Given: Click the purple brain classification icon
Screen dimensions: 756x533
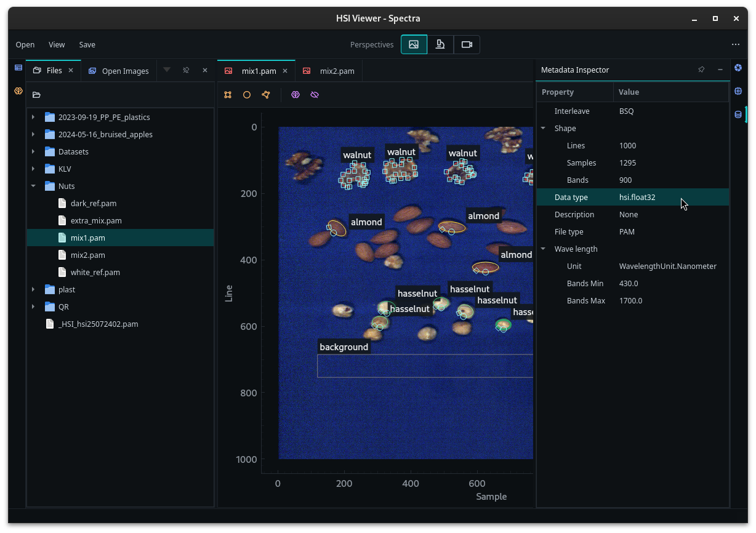Looking at the screenshot, I should [296, 95].
